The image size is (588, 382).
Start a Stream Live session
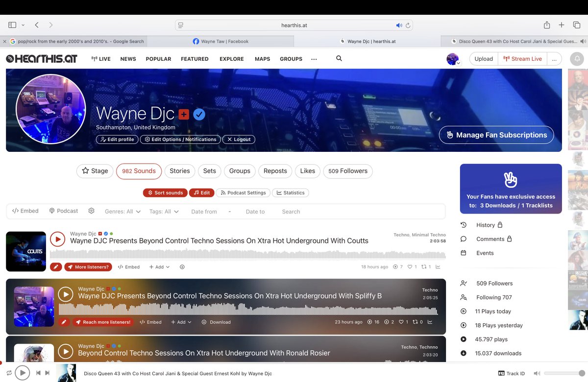523,59
